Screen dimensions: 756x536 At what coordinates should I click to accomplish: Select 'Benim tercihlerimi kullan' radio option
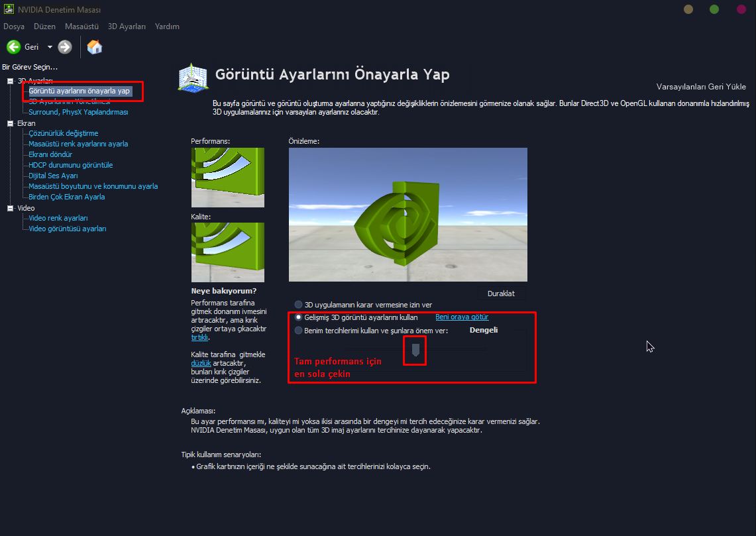click(x=298, y=331)
